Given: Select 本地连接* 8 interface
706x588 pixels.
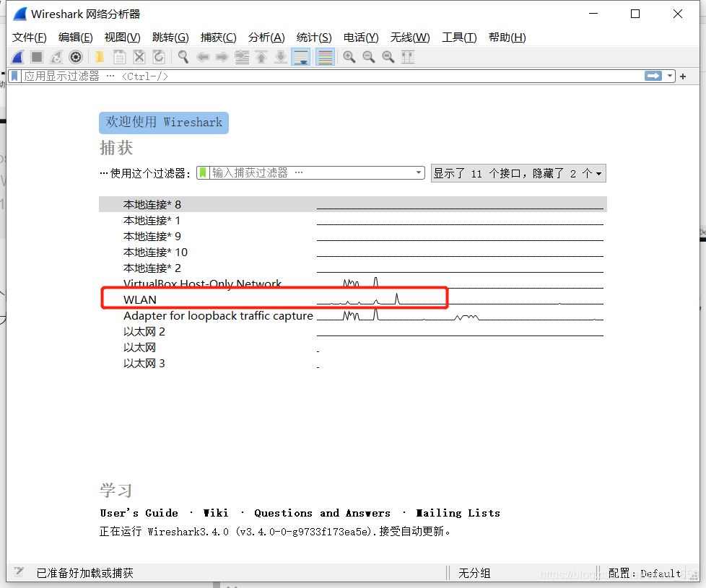Looking at the screenshot, I should (x=353, y=204).
